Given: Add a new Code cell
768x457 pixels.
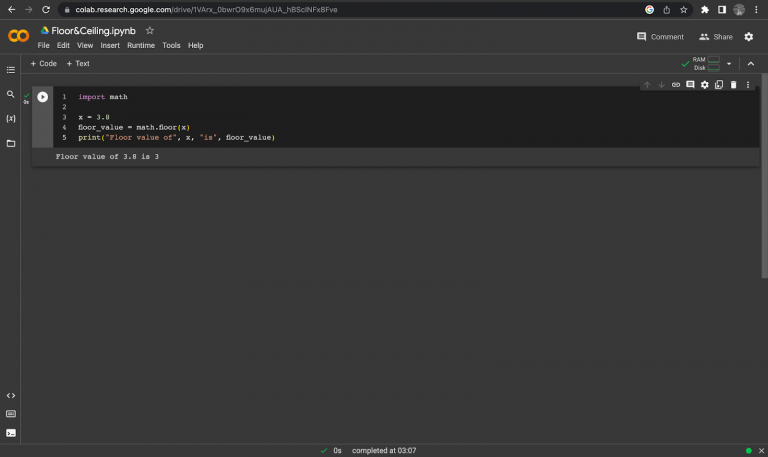Looking at the screenshot, I should click(43, 63).
